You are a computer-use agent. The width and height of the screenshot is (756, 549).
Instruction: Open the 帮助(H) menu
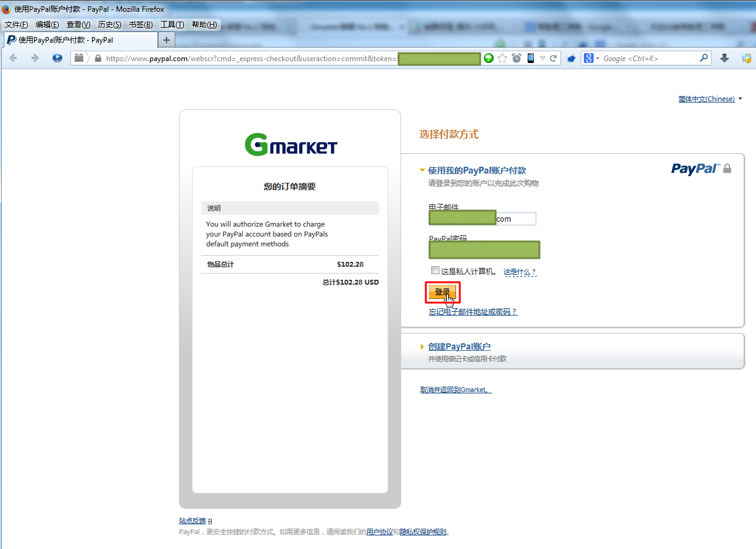point(204,25)
